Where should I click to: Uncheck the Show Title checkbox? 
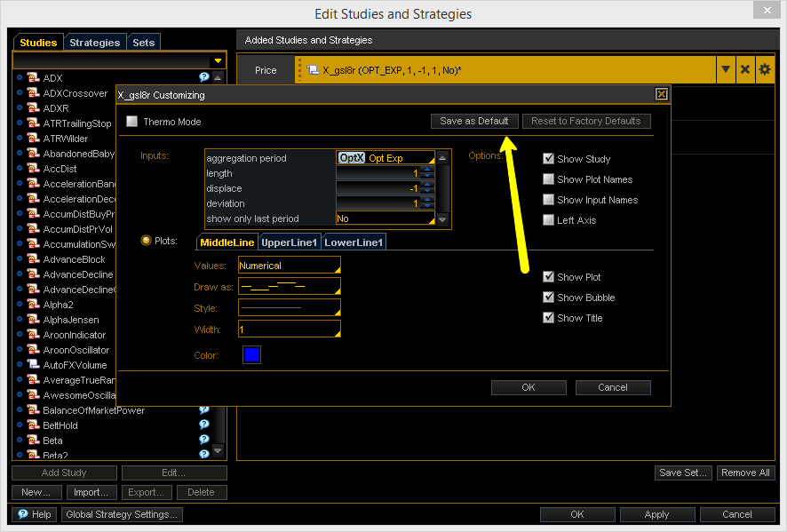pyautogui.click(x=549, y=318)
